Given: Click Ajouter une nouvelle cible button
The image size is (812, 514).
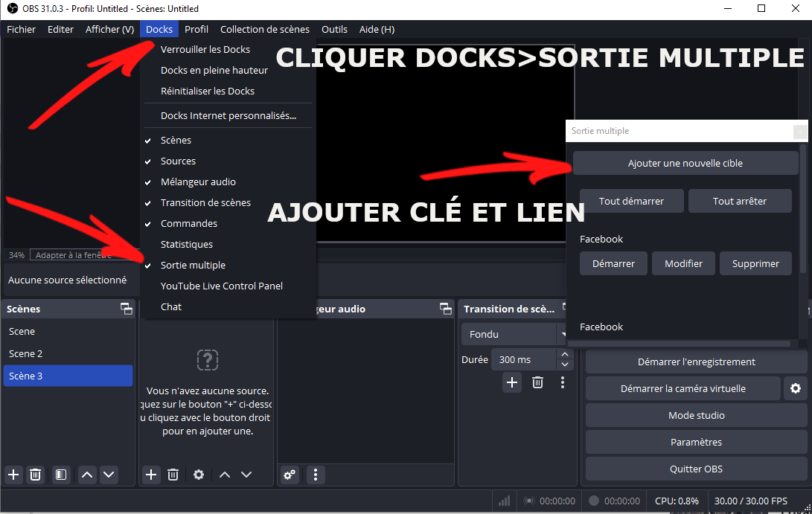Looking at the screenshot, I should (685, 163).
